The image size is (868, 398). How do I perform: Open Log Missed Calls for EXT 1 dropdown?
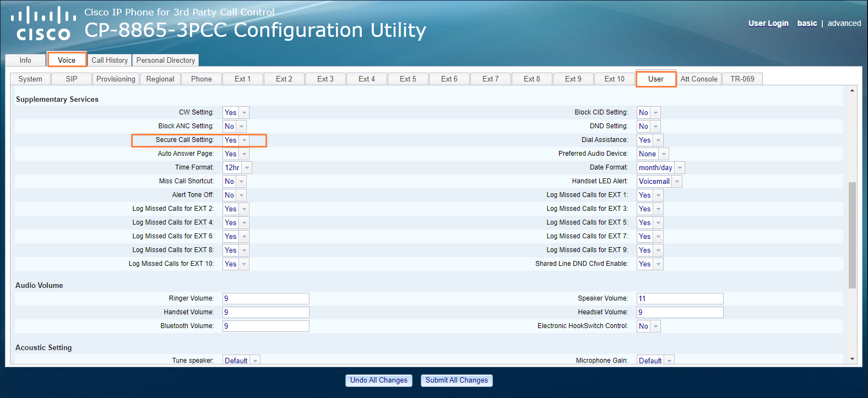pos(650,195)
